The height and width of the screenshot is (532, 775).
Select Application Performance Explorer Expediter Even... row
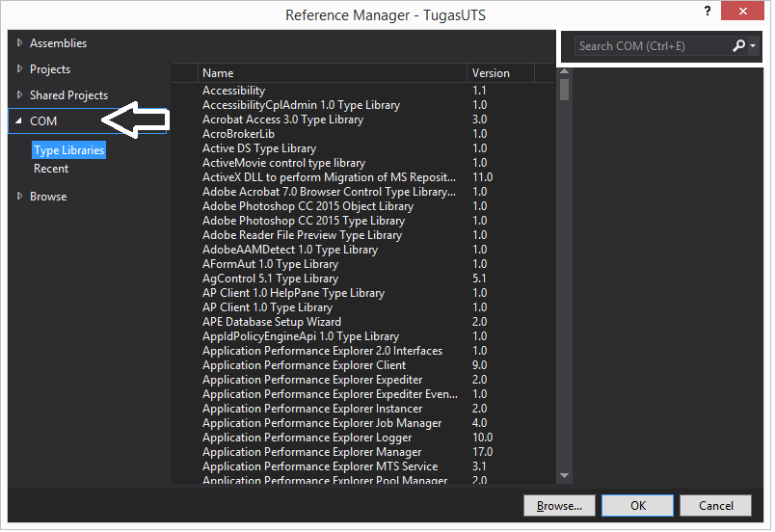pos(363,394)
